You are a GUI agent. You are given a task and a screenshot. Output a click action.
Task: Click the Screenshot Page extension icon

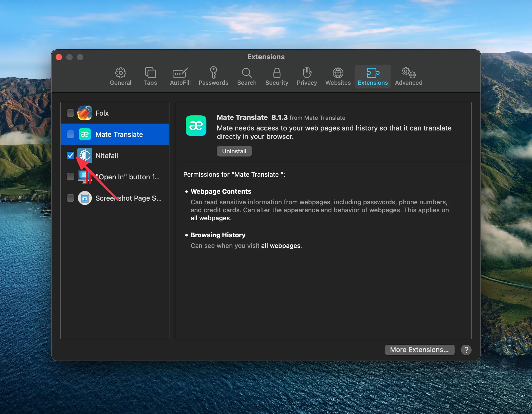coord(85,198)
